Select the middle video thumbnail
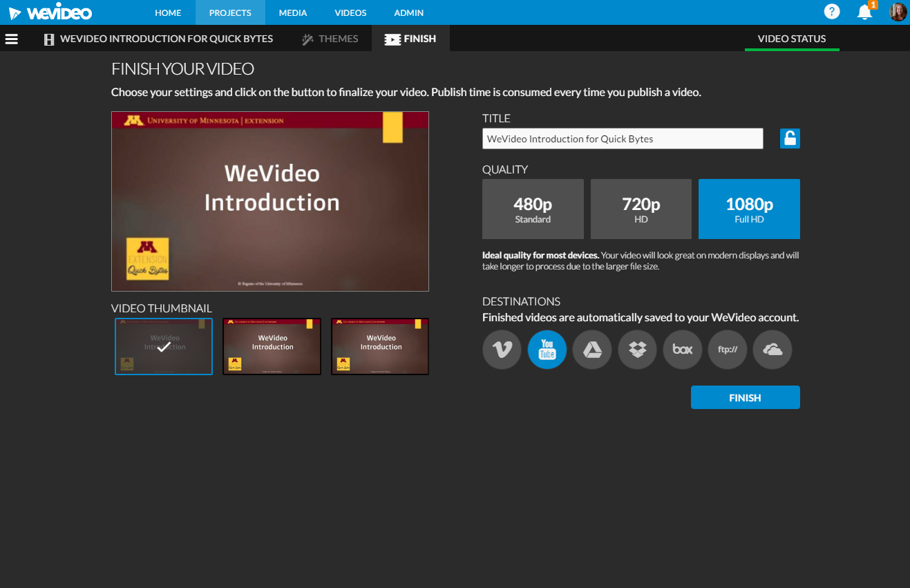Screen dimensions: 910x588 (x=272, y=346)
